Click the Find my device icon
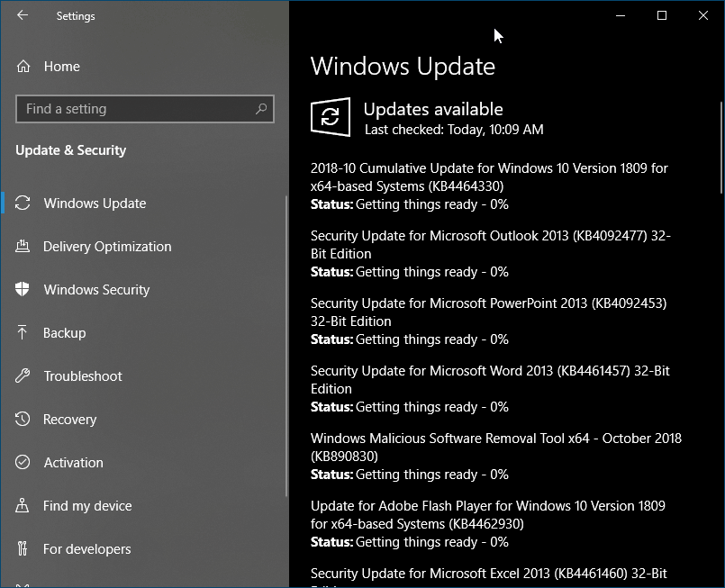The image size is (725, 588). pyautogui.click(x=23, y=505)
